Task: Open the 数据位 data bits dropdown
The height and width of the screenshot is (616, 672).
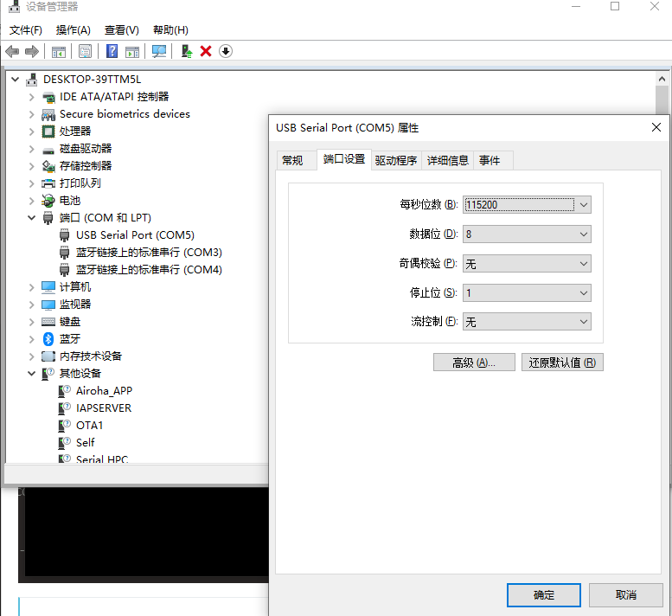Action: click(x=527, y=234)
